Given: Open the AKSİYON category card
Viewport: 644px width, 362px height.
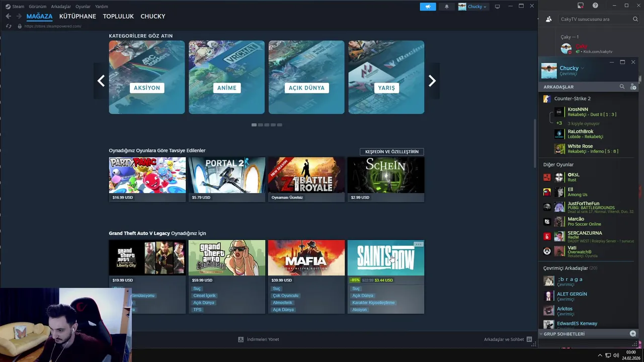Looking at the screenshot, I should (147, 77).
